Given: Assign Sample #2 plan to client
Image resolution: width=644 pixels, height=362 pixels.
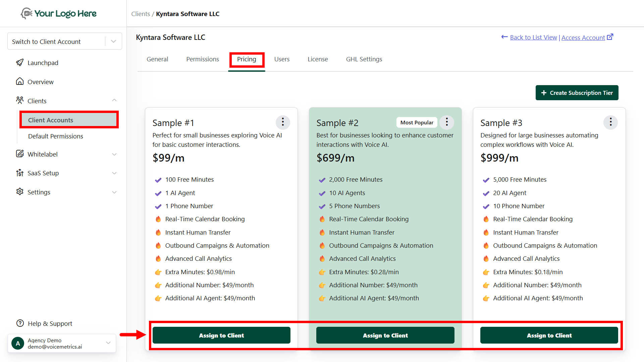Looking at the screenshot, I should click(385, 335).
